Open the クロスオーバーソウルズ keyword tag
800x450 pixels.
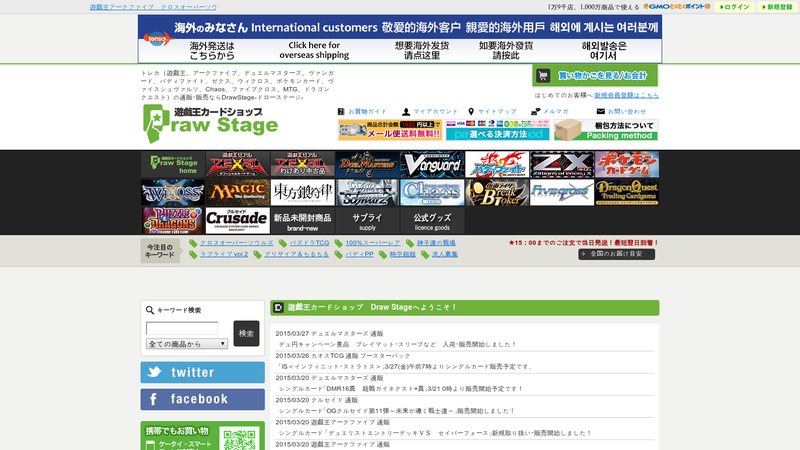pyautogui.click(x=236, y=243)
